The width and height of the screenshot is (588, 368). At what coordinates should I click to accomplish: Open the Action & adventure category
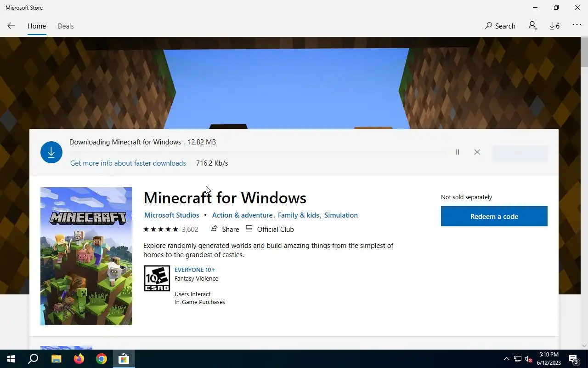pyautogui.click(x=242, y=215)
